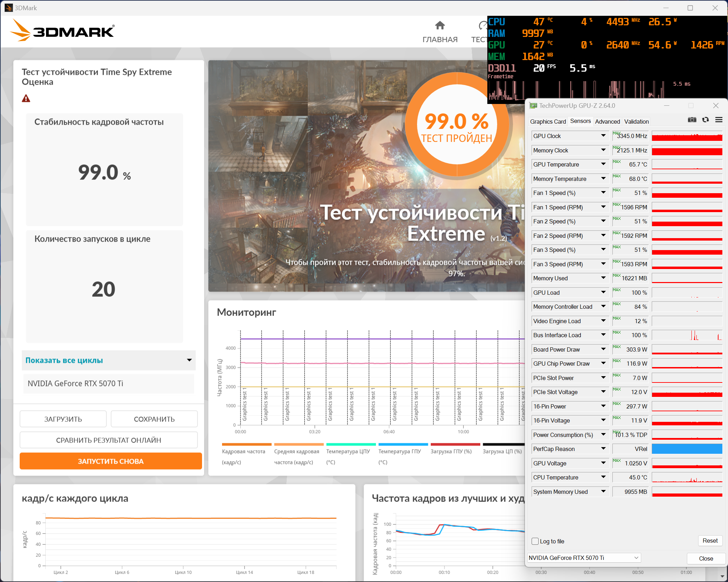Click the blue PerfCap Reason bar

687,449
